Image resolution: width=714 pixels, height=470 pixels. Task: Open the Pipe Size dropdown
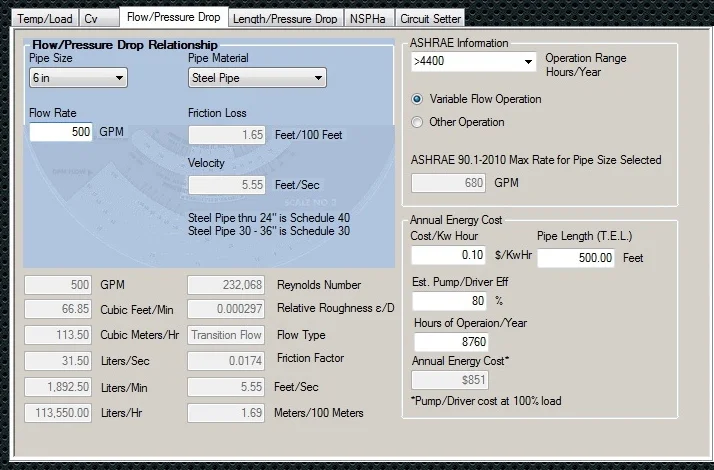pyautogui.click(x=78, y=78)
